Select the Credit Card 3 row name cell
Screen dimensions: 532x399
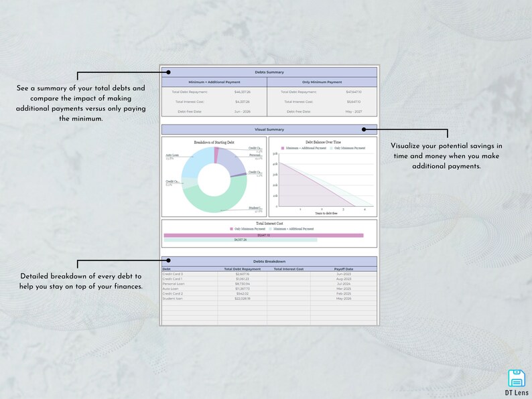[x=190, y=274]
